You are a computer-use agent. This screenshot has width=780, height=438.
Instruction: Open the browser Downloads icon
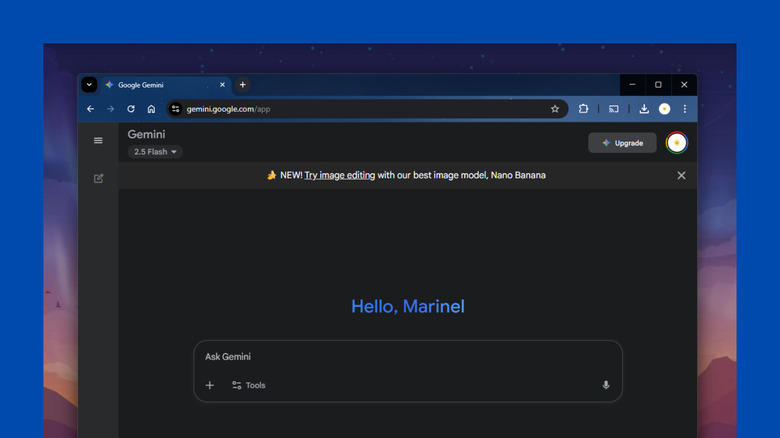[x=644, y=109]
